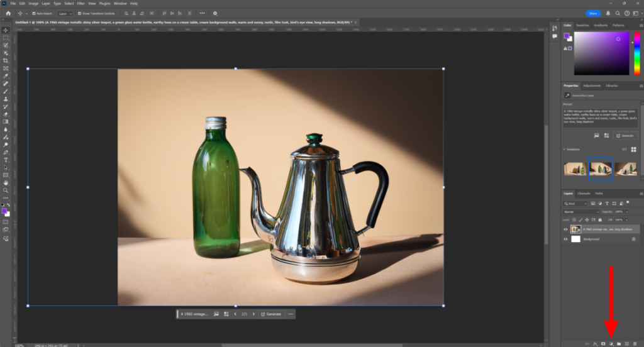This screenshot has height=347, width=644.
Task: Select the Clone Stamp tool
Action: (x=6, y=99)
